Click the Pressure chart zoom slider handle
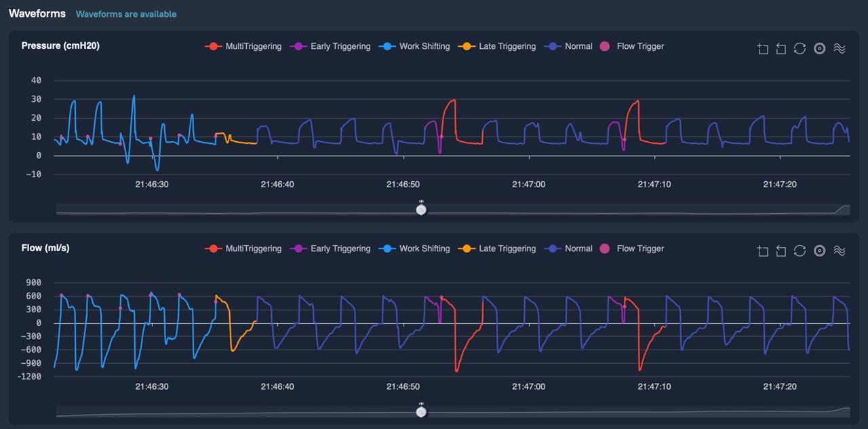 pyautogui.click(x=421, y=210)
